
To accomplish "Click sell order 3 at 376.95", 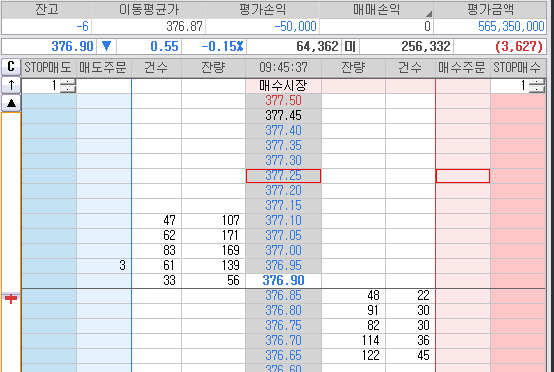I will click(x=104, y=266).
